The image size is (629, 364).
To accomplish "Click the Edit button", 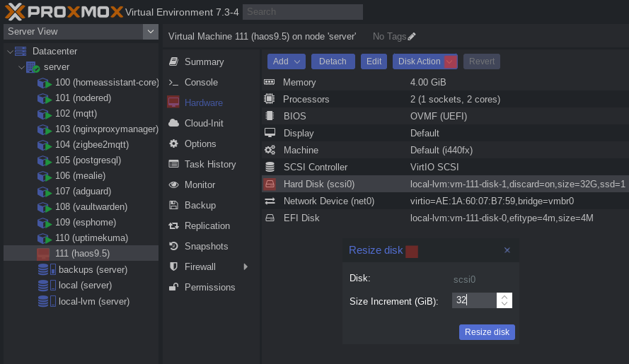I will pos(374,61).
